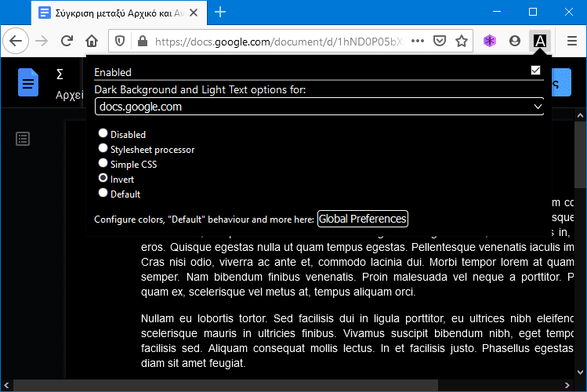
Task: Select the Invert radio option
Action: coord(103,178)
